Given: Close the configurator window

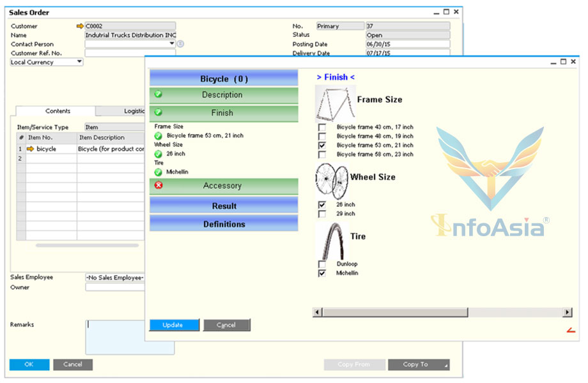Looking at the screenshot, I should 573,62.
